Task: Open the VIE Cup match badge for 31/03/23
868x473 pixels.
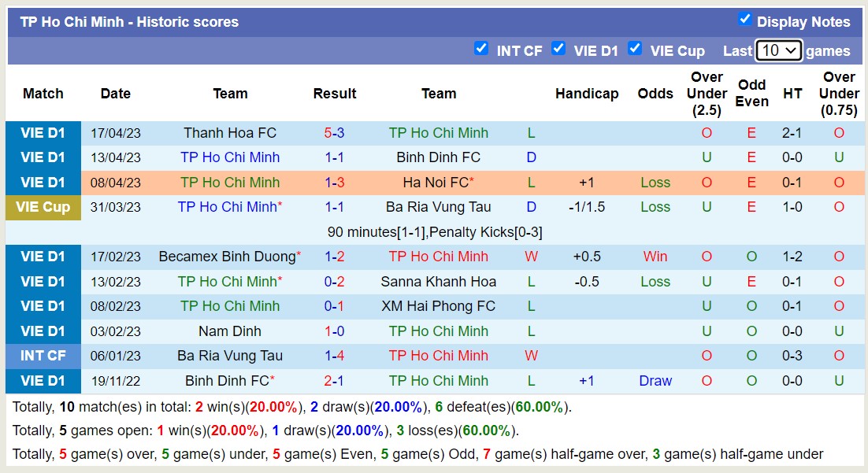Action: (x=43, y=207)
